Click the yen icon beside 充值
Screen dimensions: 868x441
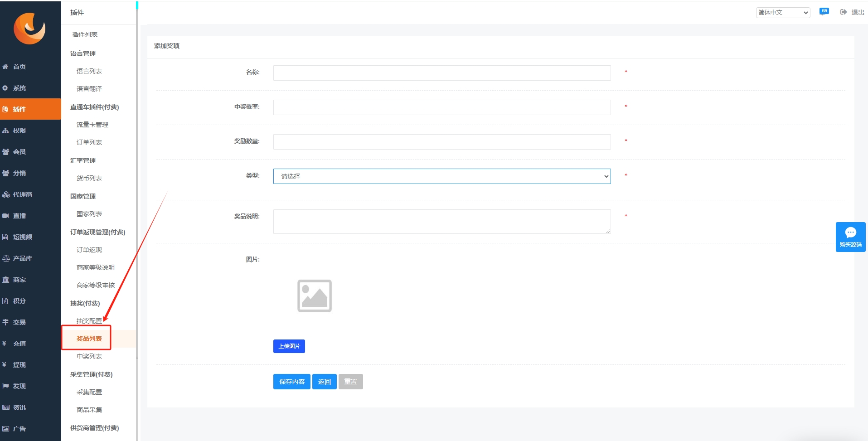click(4, 344)
